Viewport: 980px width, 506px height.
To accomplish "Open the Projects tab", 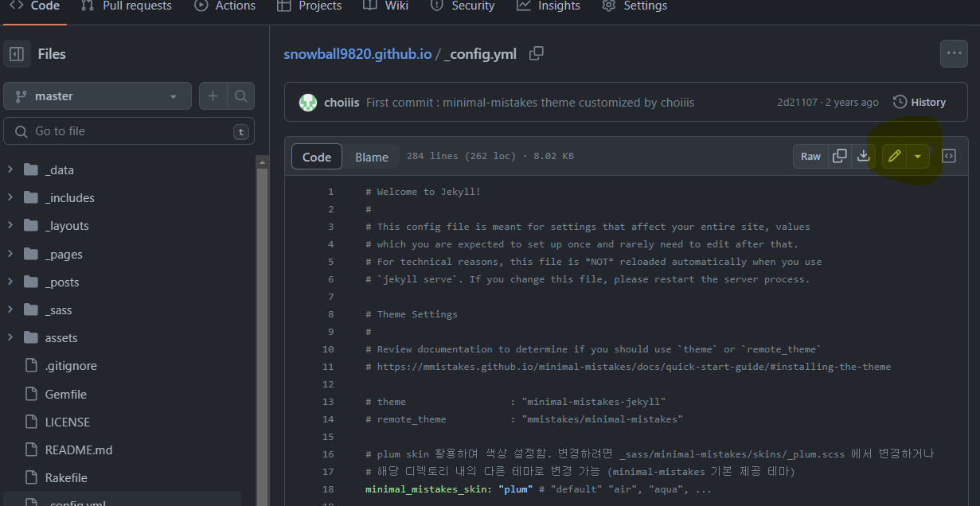I will point(310,6).
